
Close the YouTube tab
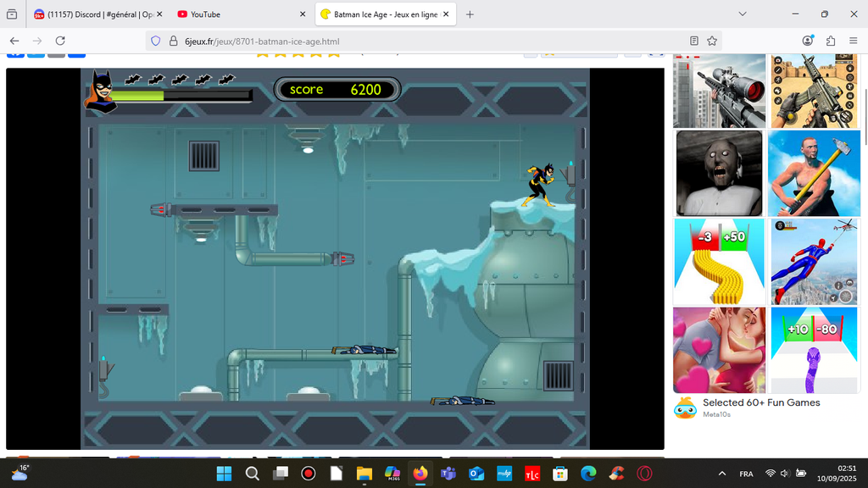point(303,14)
